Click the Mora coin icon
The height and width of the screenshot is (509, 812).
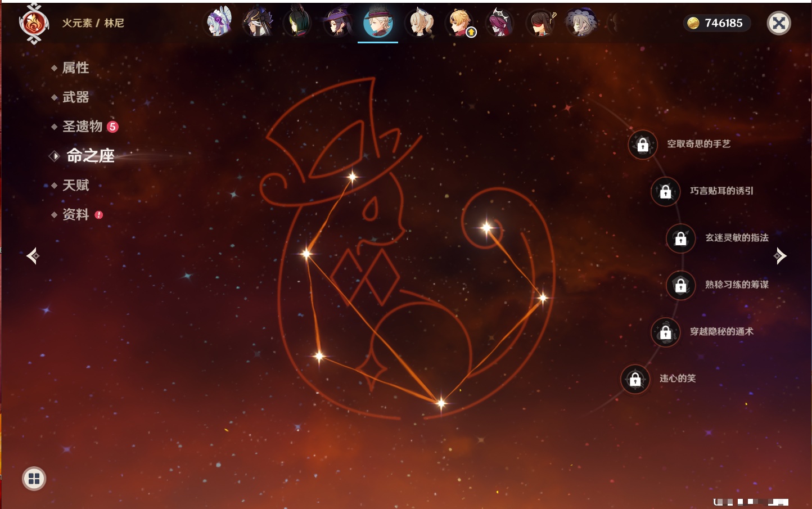coord(693,23)
